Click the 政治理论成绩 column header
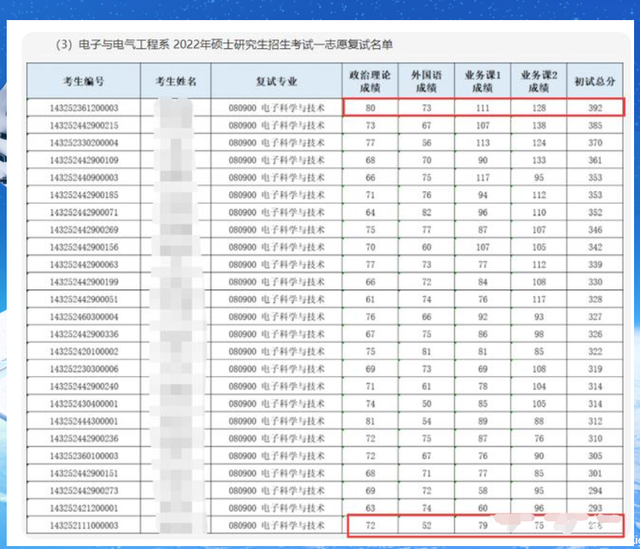 pos(370,81)
